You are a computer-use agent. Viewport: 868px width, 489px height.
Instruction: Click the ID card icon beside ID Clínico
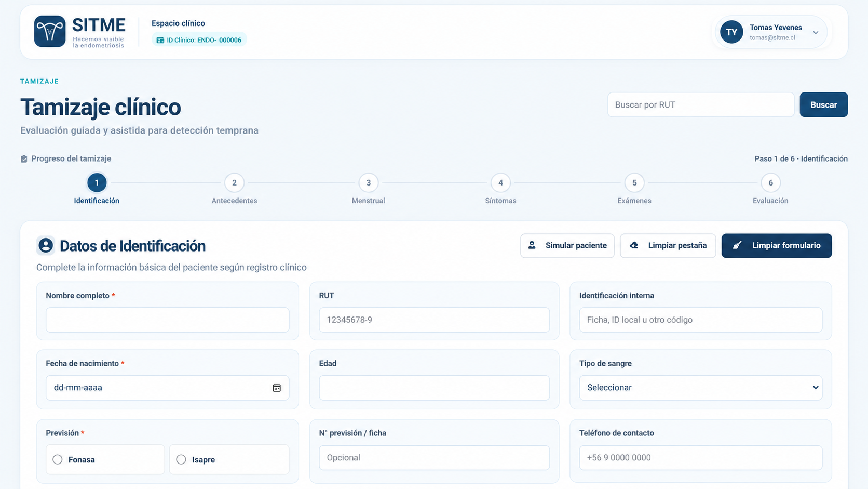(x=160, y=40)
